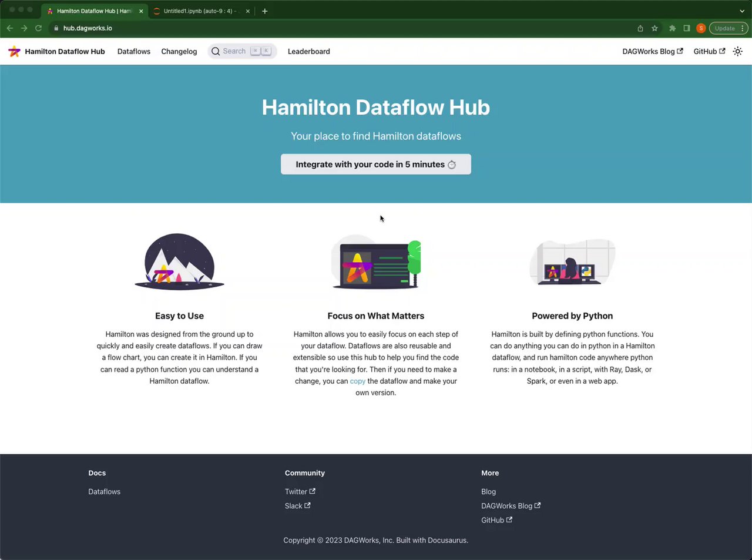The image size is (752, 560).
Task: Click the site lock security icon
Action: point(56,28)
